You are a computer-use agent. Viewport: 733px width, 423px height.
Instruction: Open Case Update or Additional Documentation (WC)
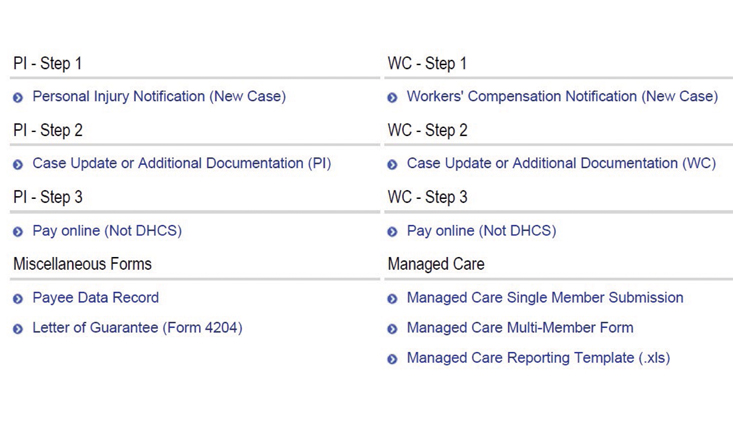(x=560, y=163)
